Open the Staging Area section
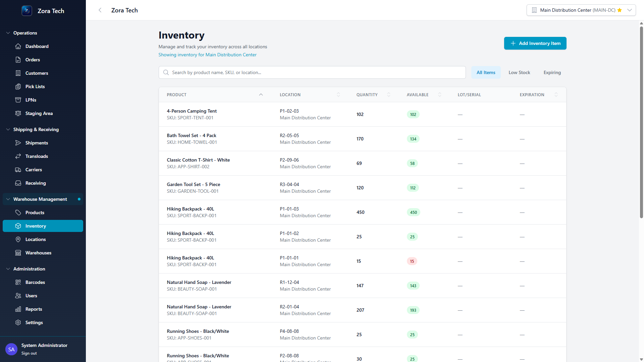The width and height of the screenshot is (644, 362). (39, 113)
